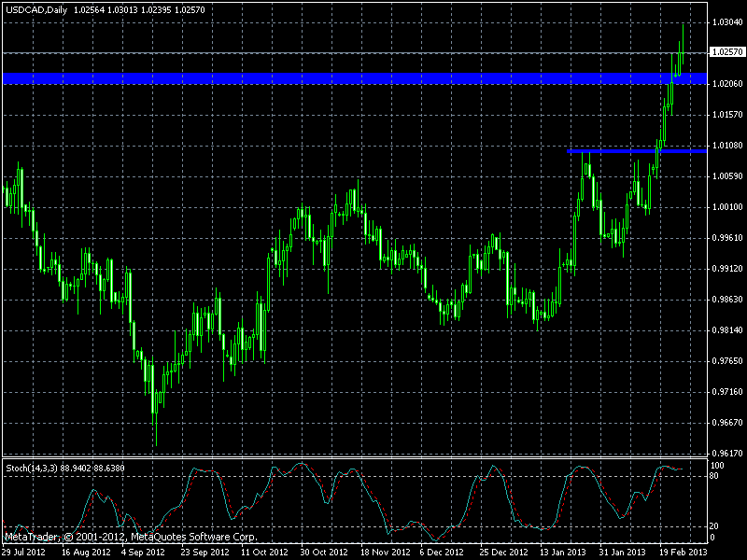Select the short blue horizontal line near 1.01080
Screen dimensions: 747x560
[x=637, y=151]
